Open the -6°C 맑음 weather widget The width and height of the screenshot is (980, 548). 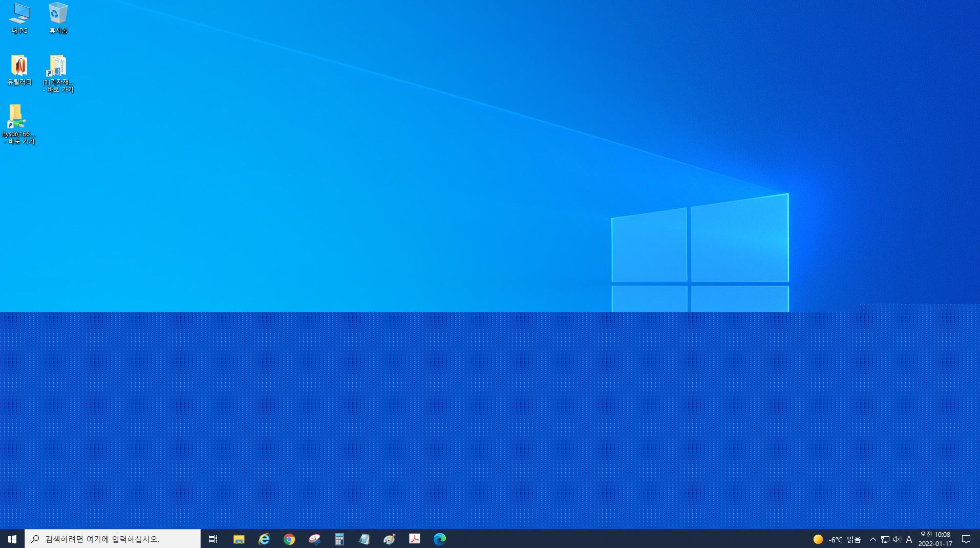(837, 539)
